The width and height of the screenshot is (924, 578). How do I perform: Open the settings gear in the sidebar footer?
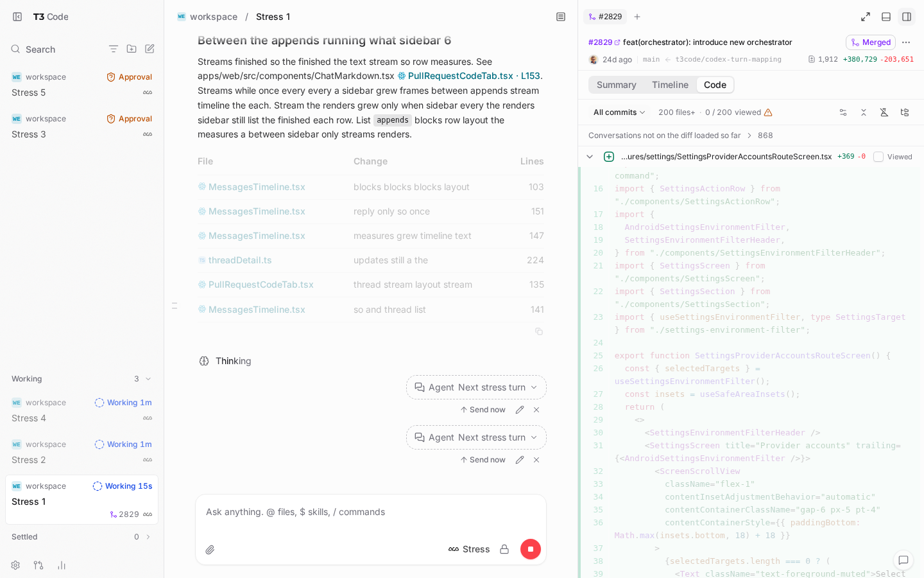(15, 565)
